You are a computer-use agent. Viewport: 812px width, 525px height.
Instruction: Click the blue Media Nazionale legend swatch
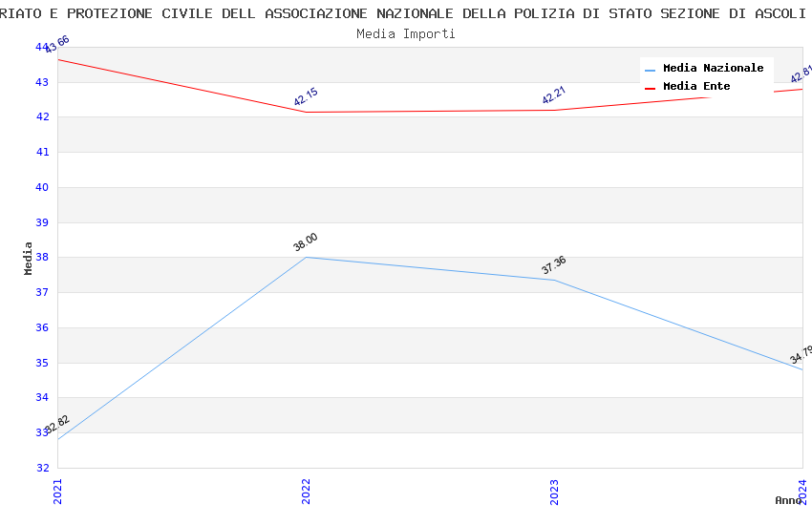[651, 70]
